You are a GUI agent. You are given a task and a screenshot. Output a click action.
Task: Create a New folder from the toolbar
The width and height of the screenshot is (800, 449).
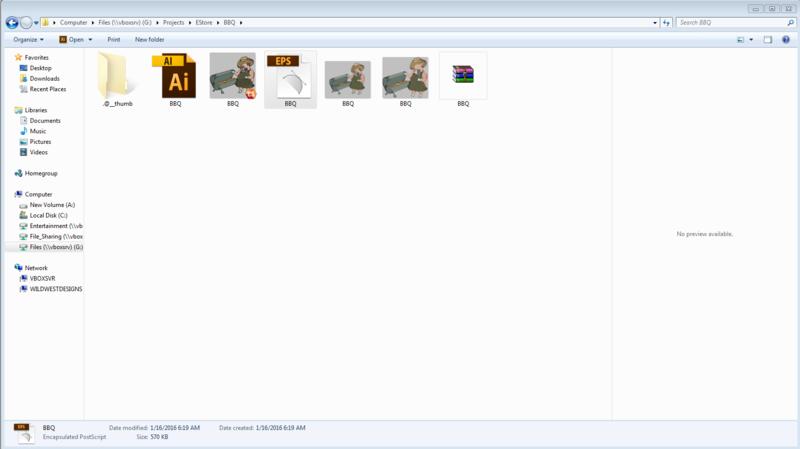149,39
